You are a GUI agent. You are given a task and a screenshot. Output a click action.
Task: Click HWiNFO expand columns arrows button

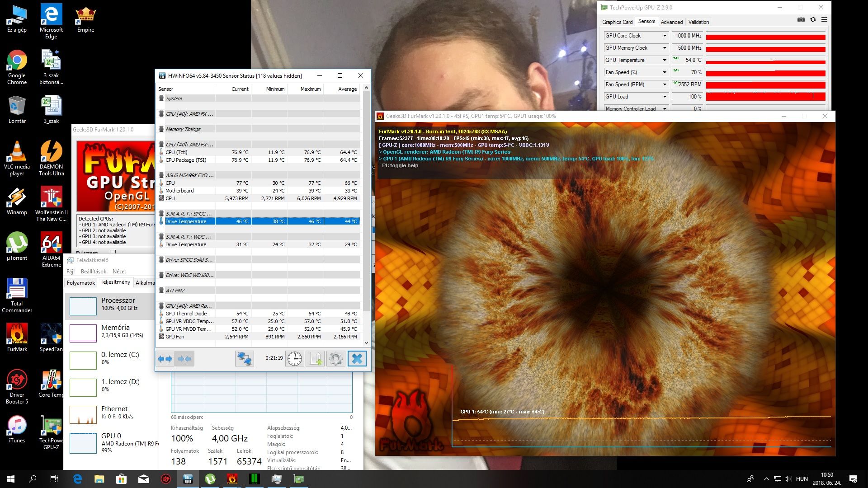pos(165,359)
